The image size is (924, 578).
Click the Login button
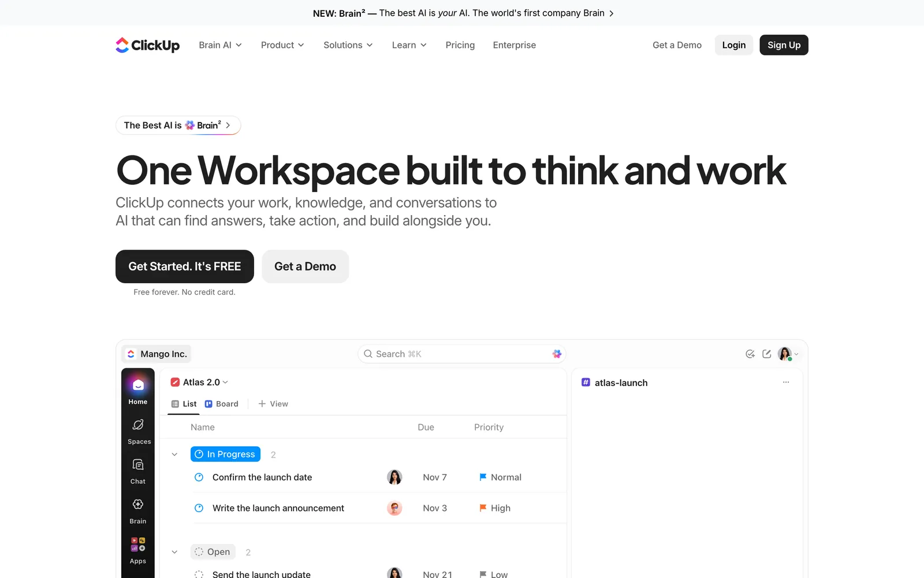(x=734, y=45)
